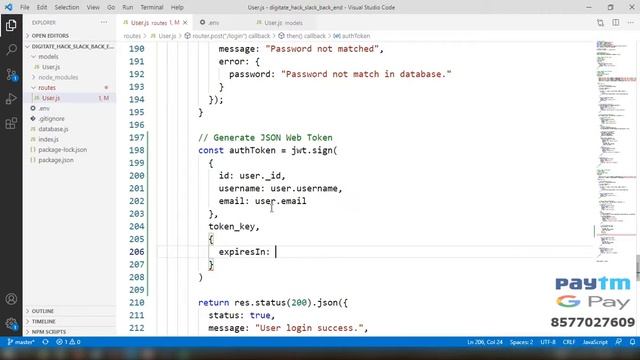
Task: Open the Explorer view in activity bar
Action: (x=11, y=25)
